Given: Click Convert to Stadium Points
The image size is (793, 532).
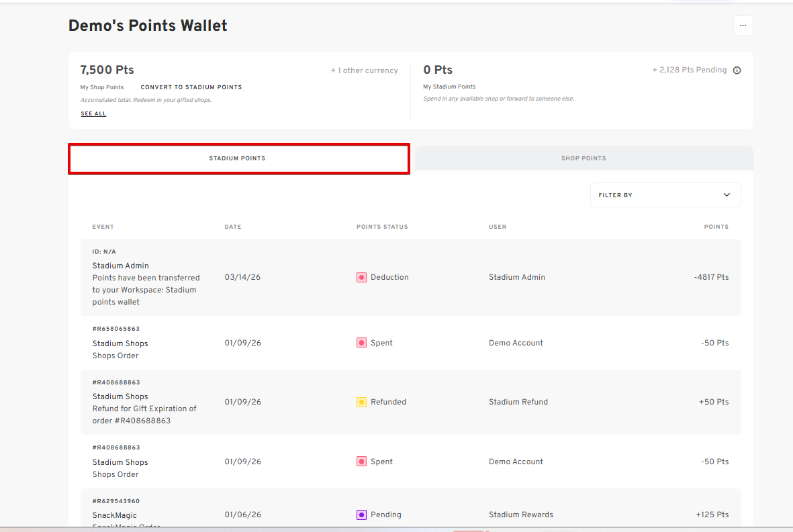Looking at the screenshot, I should coord(191,87).
